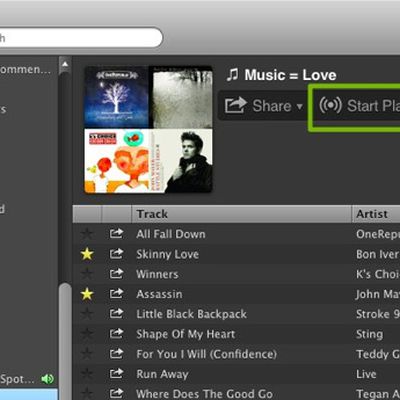Click the sidebar scrollbar thumb

(65, 342)
